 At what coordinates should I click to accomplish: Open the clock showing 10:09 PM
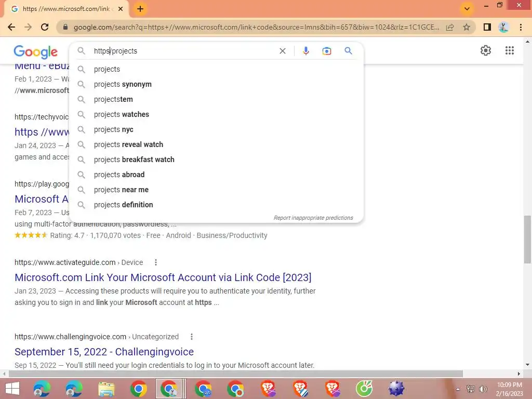tap(509, 389)
